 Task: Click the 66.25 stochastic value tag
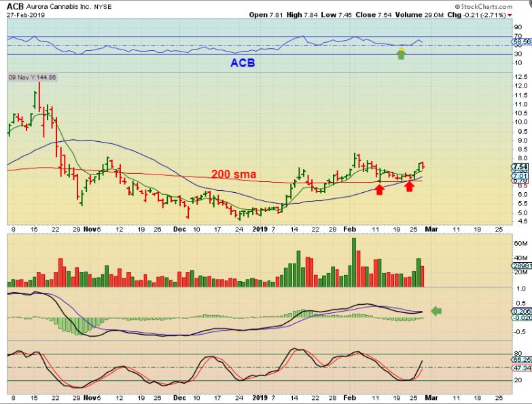pos(522,360)
